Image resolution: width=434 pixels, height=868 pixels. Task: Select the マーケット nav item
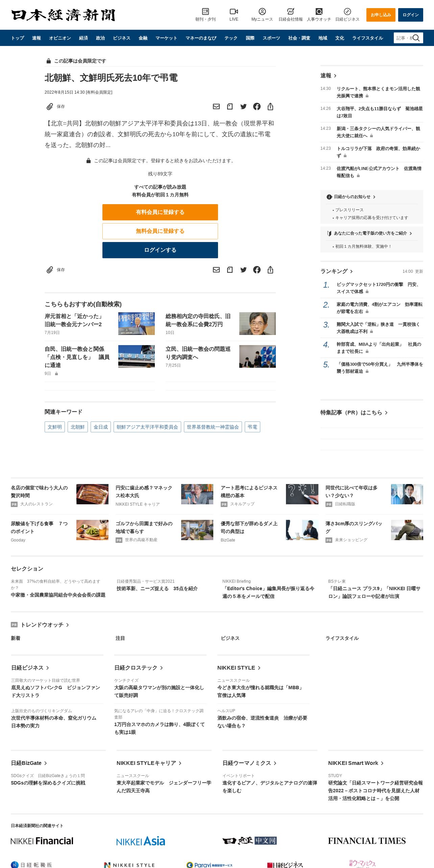point(166,38)
